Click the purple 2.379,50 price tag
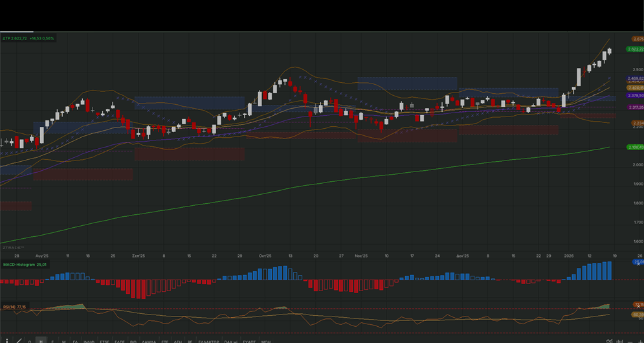This screenshot has height=343, width=644. tap(636, 95)
